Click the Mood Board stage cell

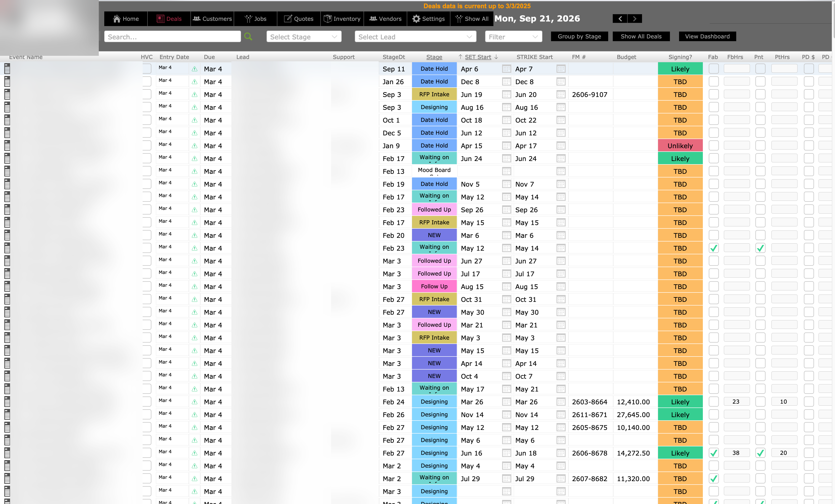coord(434,171)
